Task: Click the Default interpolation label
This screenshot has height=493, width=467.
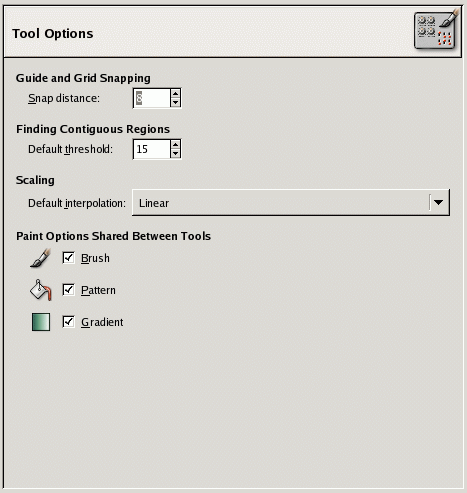Action: 77,203
